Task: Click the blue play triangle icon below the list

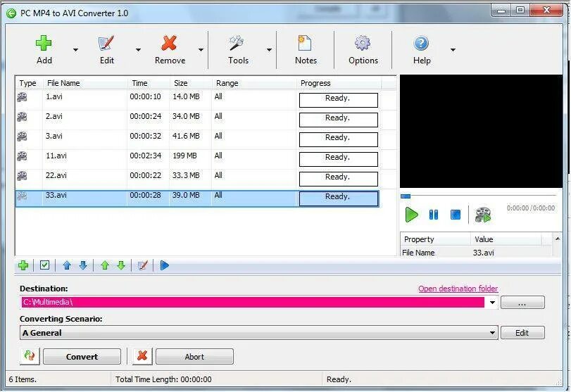Action: [165, 265]
